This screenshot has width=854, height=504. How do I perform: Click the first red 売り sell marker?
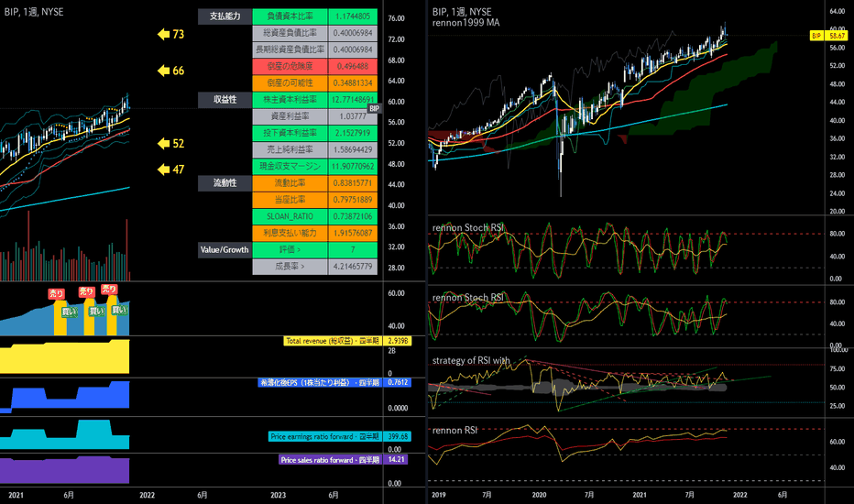56,293
